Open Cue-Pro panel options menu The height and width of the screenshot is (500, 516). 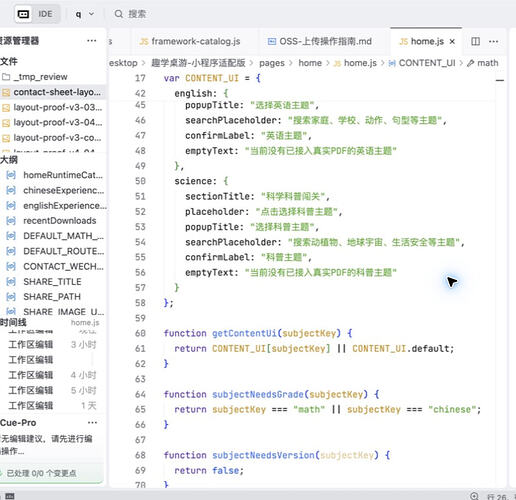(x=92, y=423)
